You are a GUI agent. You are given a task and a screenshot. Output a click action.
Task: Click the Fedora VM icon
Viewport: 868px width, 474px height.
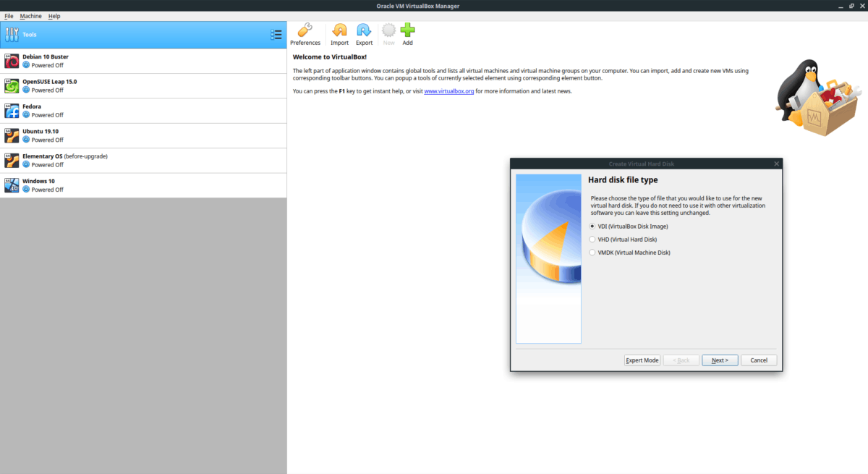click(x=11, y=110)
